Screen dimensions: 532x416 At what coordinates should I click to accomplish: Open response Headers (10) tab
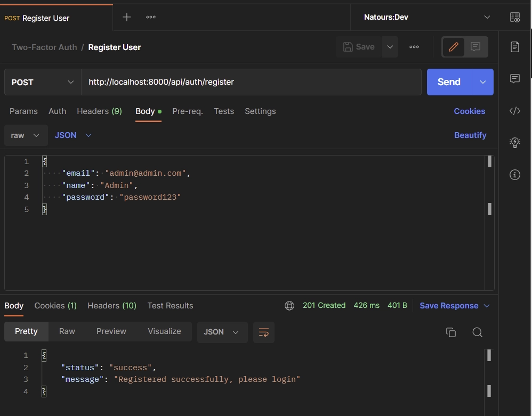112,305
